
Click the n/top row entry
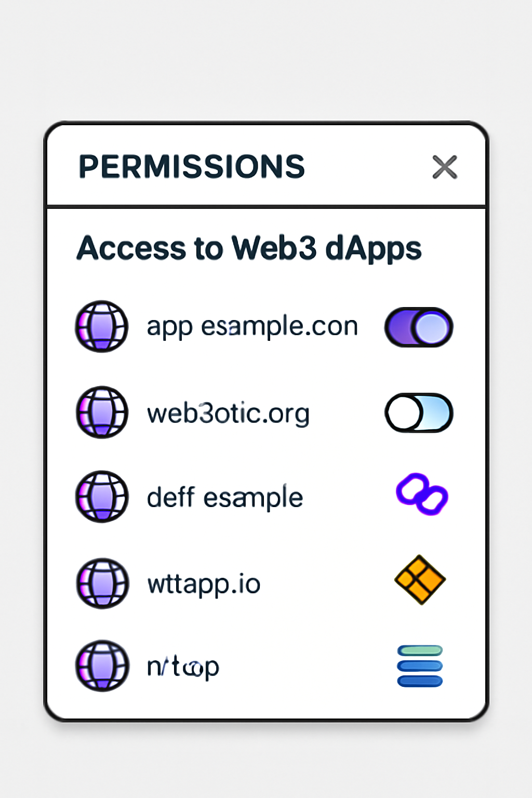pos(182,667)
